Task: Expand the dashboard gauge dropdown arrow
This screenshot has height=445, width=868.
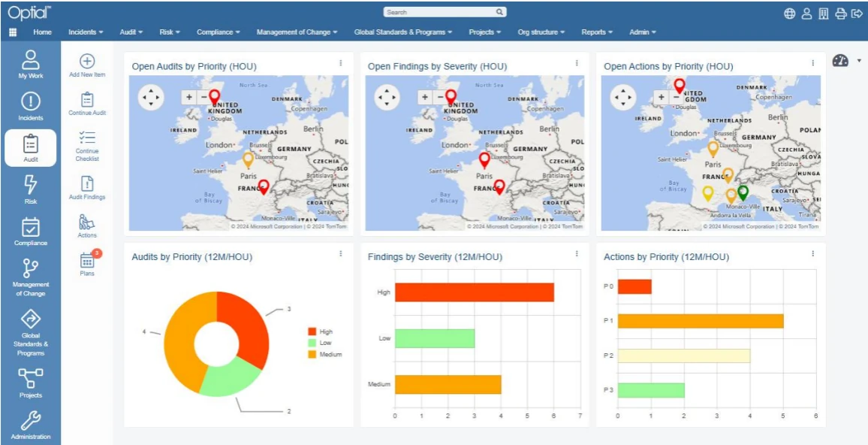Action: click(859, 60)
